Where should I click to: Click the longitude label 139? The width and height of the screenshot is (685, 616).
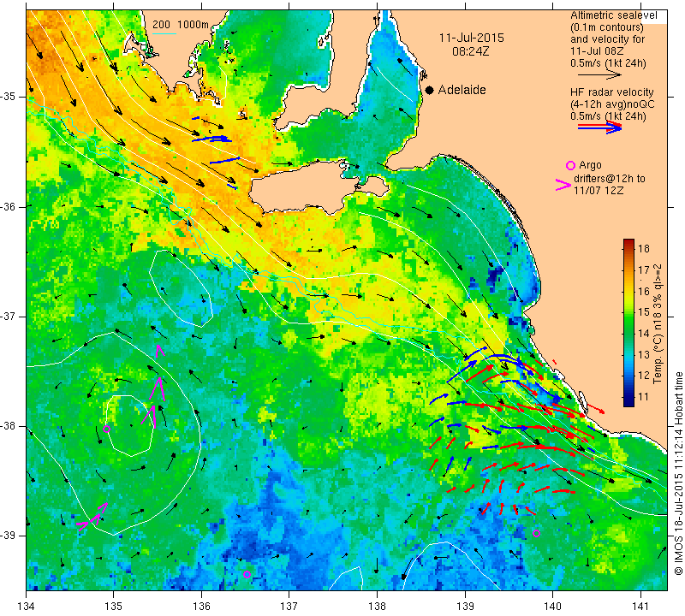click(465, 607)
